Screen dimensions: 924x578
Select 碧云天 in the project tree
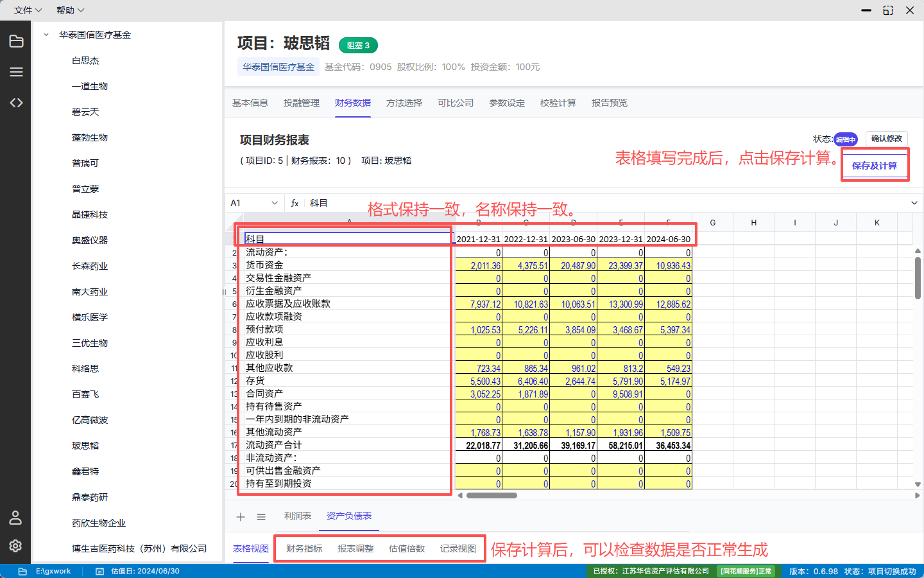[85, 112]
